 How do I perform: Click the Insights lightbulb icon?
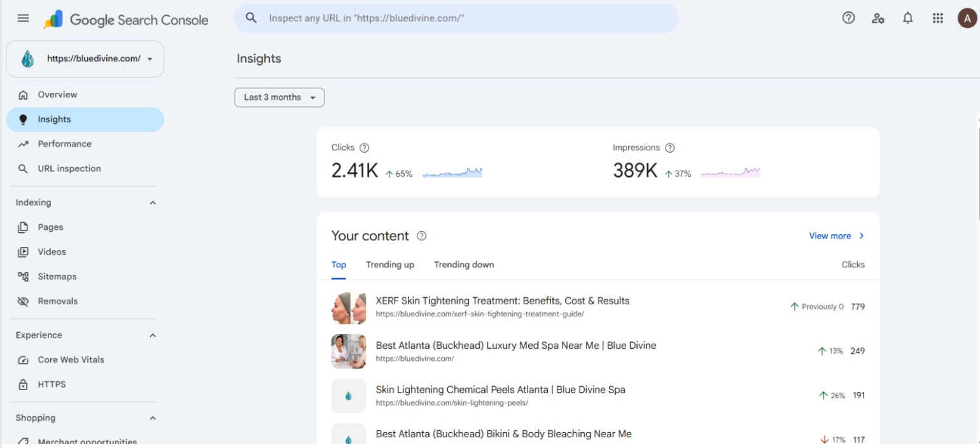[24, 120]
